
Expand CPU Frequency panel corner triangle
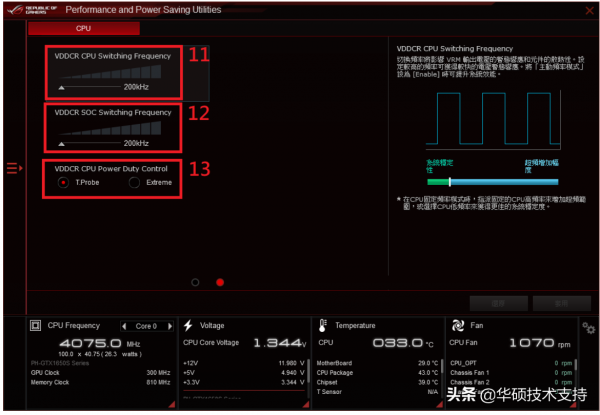172,404
